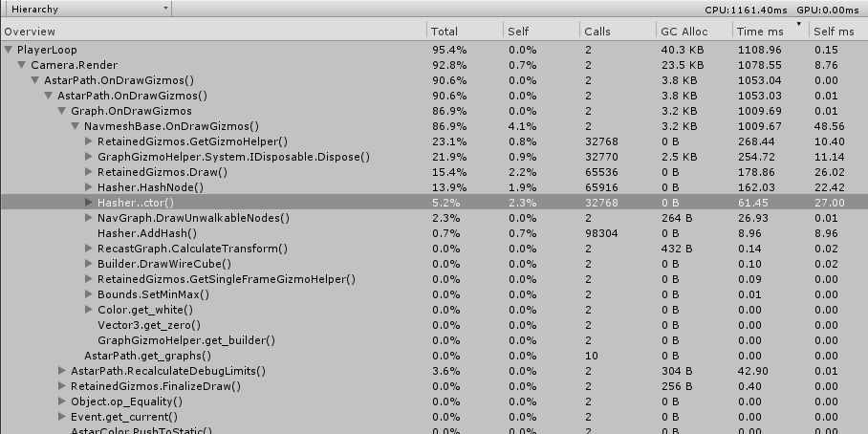
Task: Select the GraphGizmoHelper.get_builder() entry
Action: pos(186,340)
